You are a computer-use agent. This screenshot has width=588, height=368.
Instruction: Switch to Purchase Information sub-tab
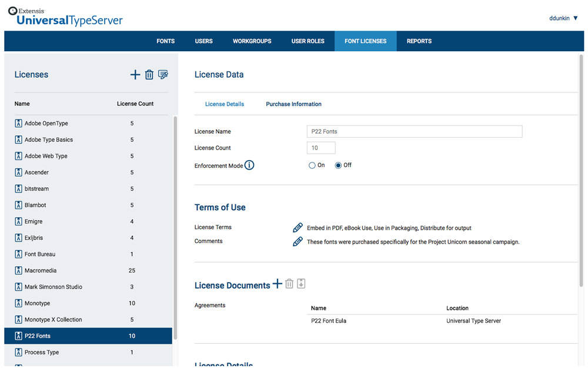[293, 104]
